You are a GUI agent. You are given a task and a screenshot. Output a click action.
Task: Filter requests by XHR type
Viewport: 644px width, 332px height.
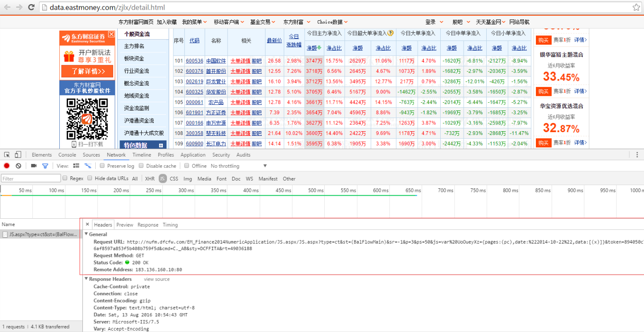coord(150,179)
